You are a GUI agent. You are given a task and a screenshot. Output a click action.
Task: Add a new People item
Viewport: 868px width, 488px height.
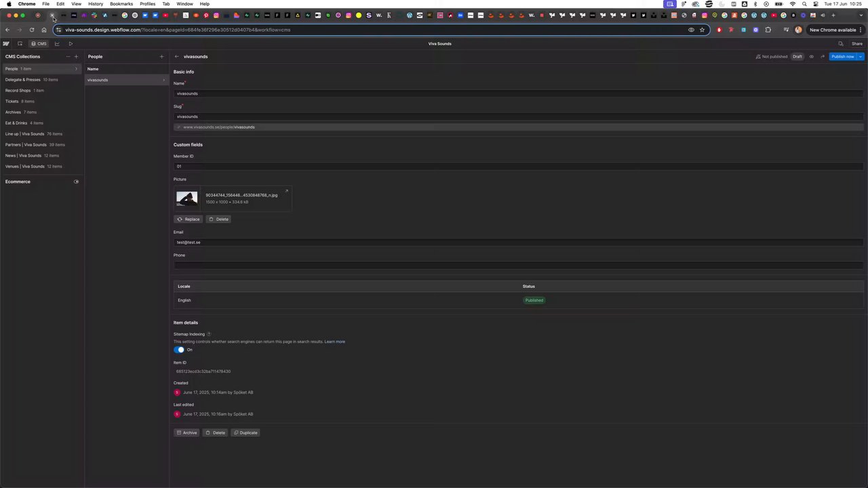tap(161, 57)
